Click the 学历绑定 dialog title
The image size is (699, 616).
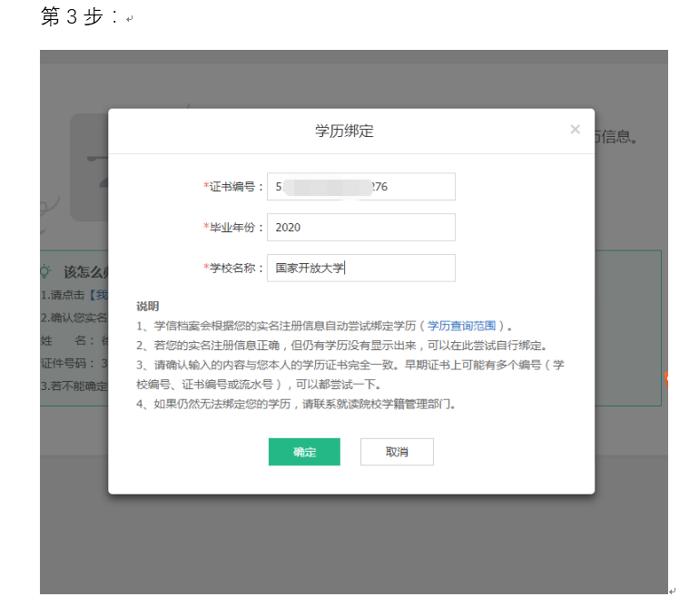[344, 132]
